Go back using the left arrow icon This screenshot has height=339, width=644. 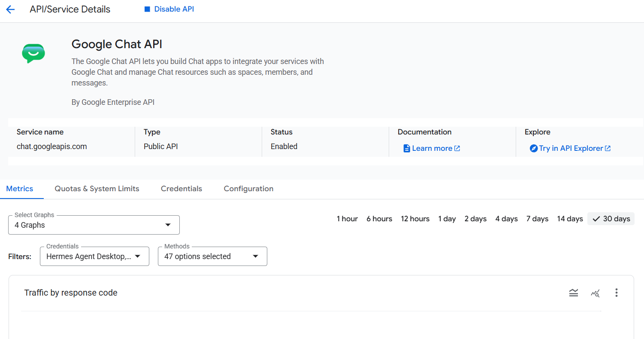[x=10, y=9]
